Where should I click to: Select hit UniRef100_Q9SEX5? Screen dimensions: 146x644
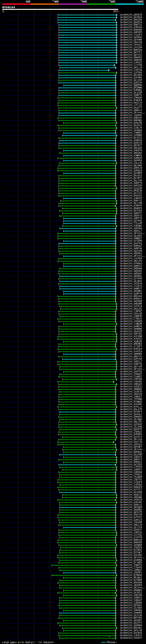pos(131,15)
